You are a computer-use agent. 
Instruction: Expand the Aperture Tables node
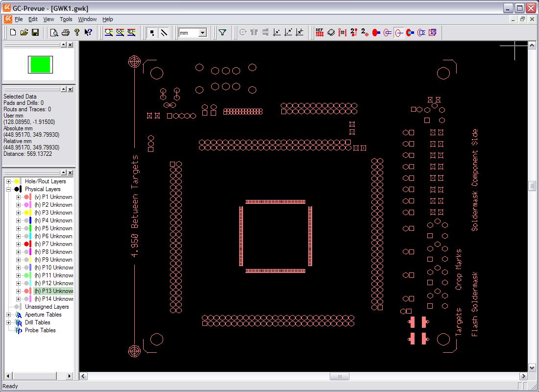point(8,315)
